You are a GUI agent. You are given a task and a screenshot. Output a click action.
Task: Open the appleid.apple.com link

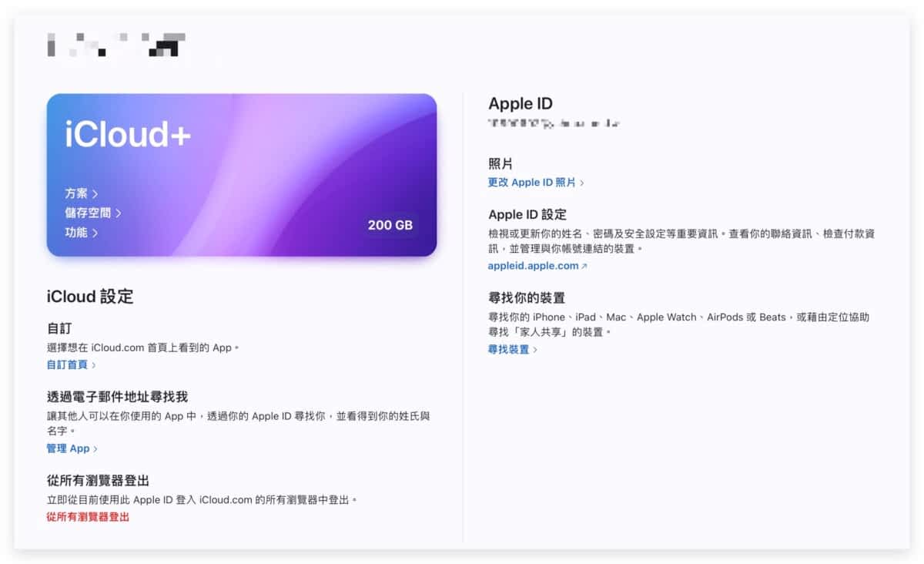pyautogui.click(x=533, y=266)
